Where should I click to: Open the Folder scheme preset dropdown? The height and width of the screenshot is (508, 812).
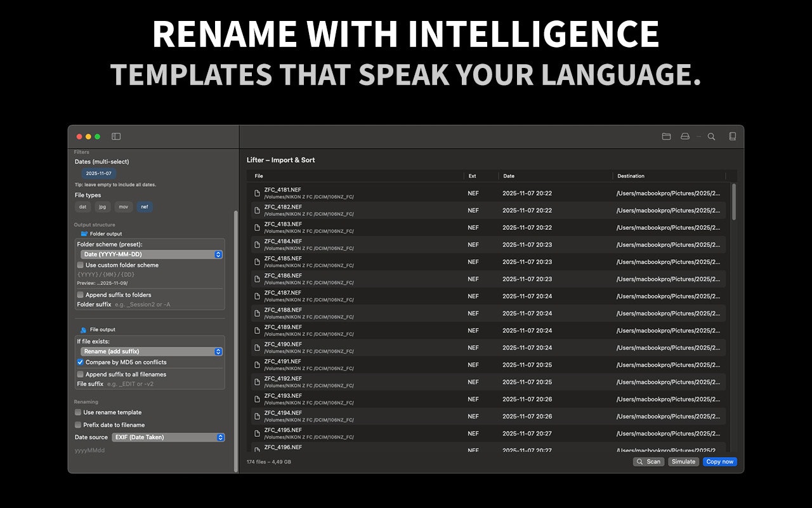point(152,255)
